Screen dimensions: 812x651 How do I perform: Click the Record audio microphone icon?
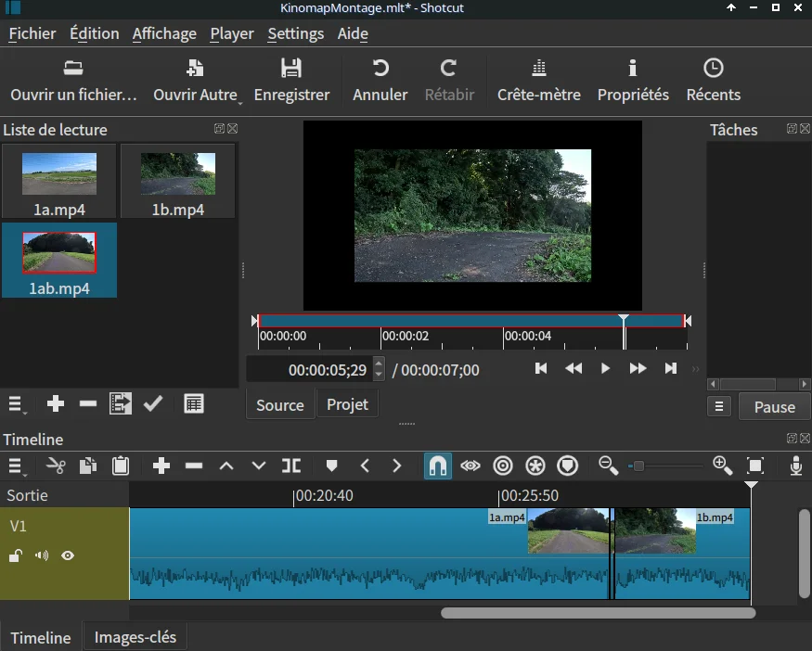pos(795,466)
